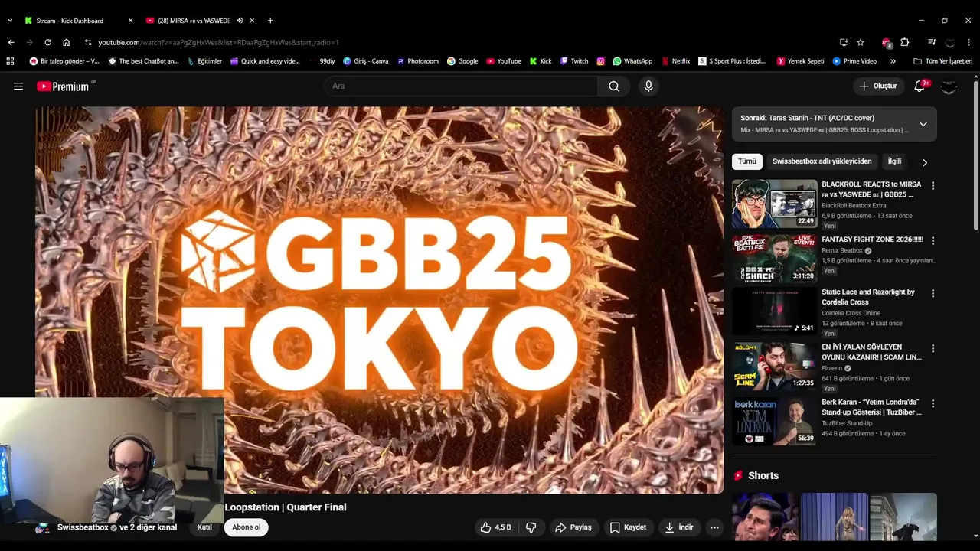Image resolution: width=980 pixels, height=551 pixels.
Task: Select the Tümü filter chip
Action: click(x=747, y=161)
